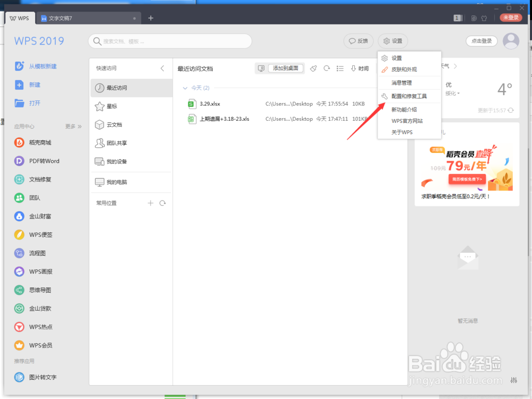
Task: Click the skin shirt icon in title bar
Action: (484, 18)
